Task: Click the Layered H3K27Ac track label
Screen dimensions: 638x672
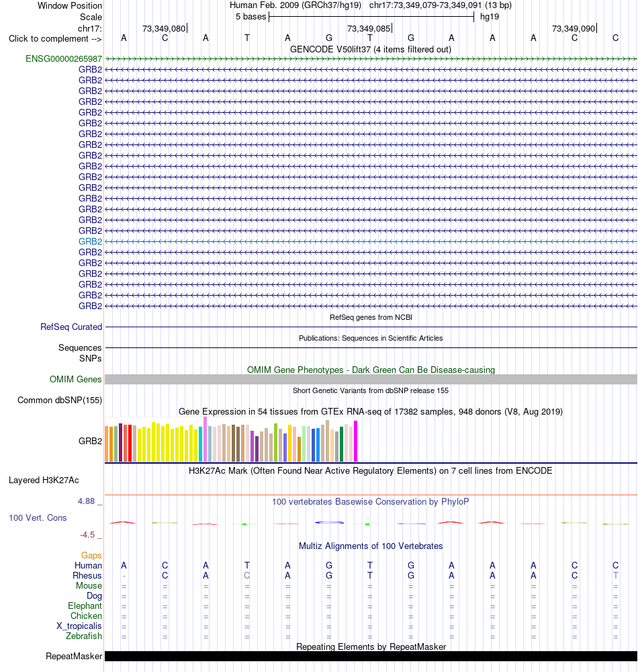Action: (44, 480)
